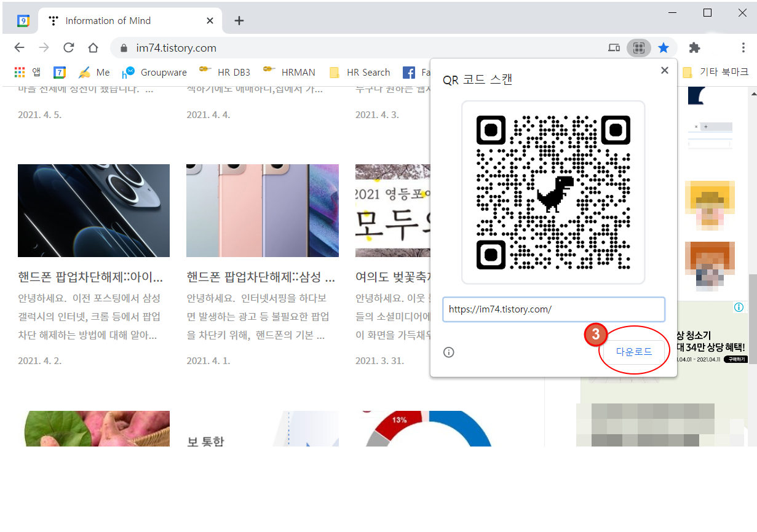The height and width of the screenshot is (532, 757).
Task: Toggle the bookmark star icon
Action: point(664,48)
